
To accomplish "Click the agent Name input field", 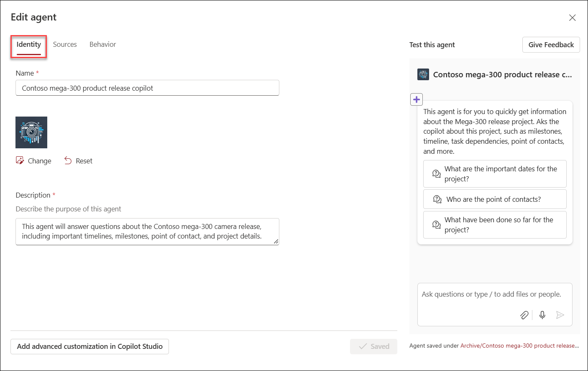I will pos(147,88).
